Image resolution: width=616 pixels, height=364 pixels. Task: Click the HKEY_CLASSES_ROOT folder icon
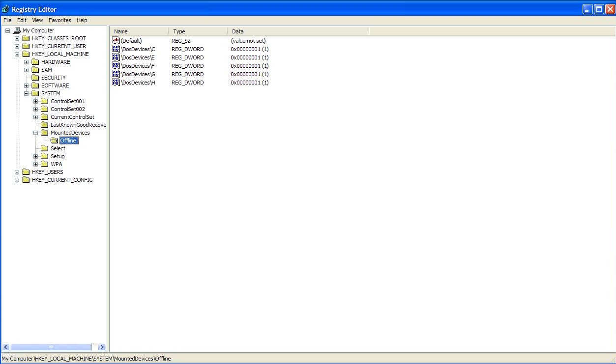[26, 38]
